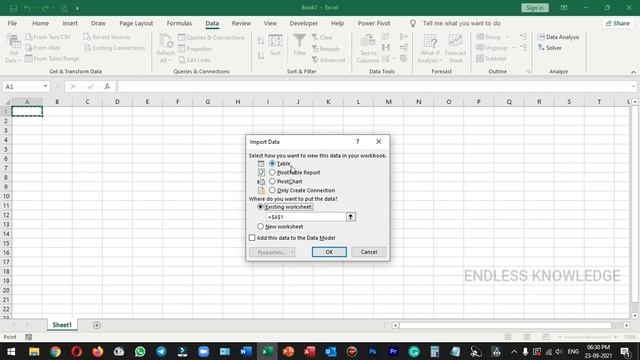Open the Windows Start menu

pyautogui.click(x=11, y=351)
